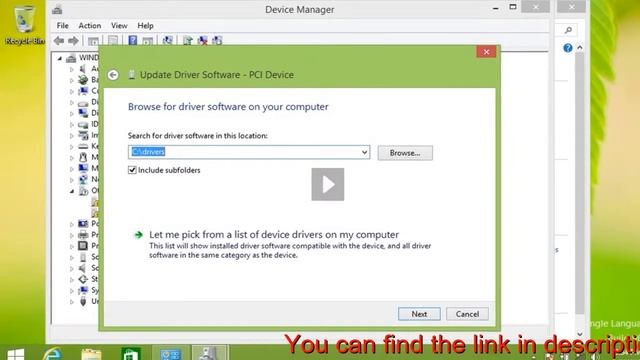Select the Keyboards category icon next to 'Ke'
640x360 pixels.
point(83,146)
